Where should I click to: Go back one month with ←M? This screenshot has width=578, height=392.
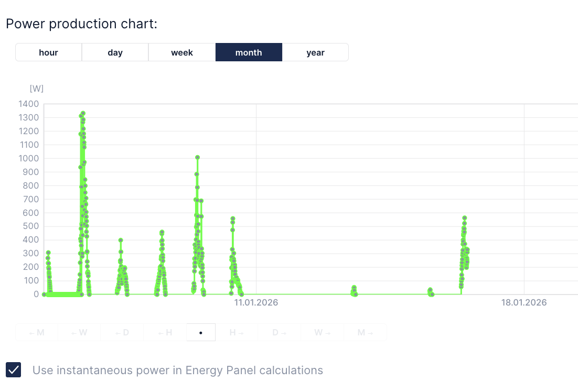(37, 332)
